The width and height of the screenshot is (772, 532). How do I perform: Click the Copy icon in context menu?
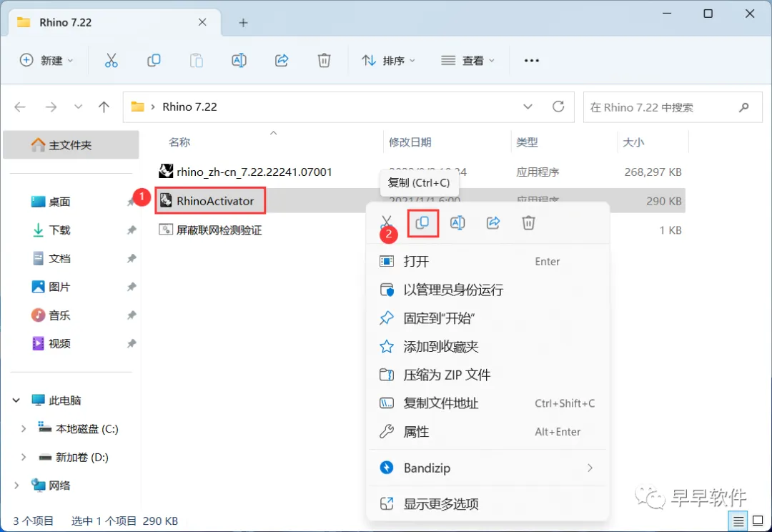click(422, 222)
